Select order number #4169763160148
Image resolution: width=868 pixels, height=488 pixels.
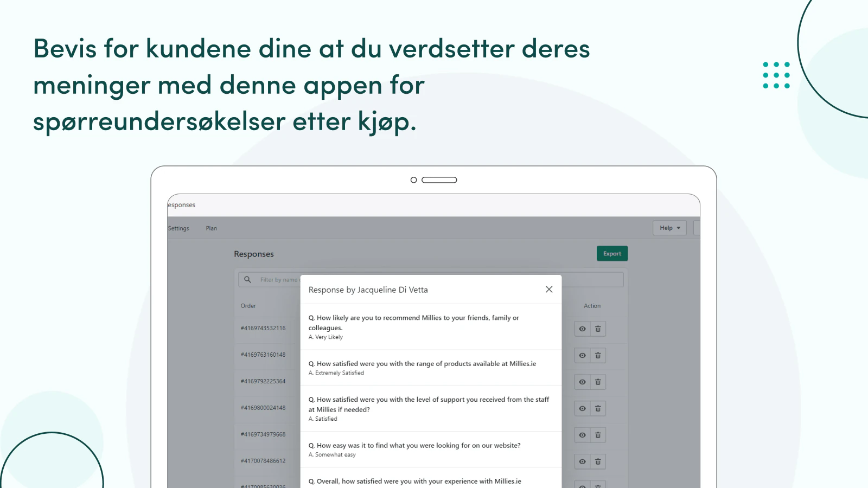[263, 355]
